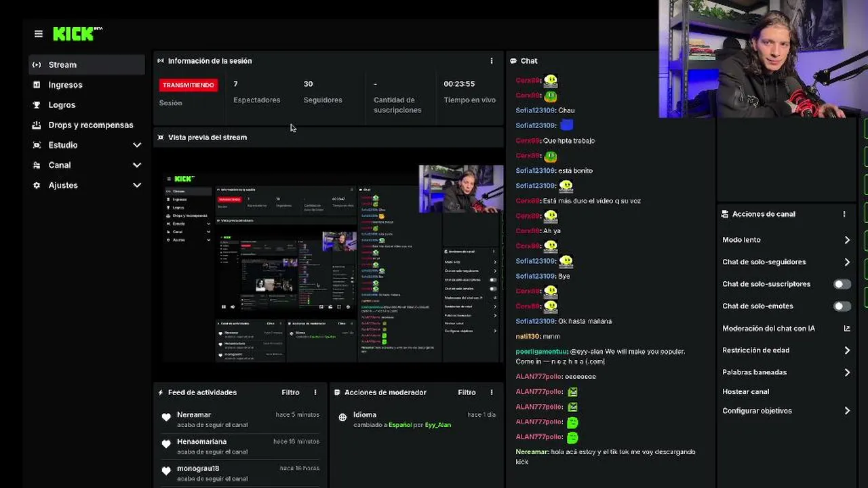
Task: Click the Vista previa del stream panel icon
Action: tap(161, 137)
